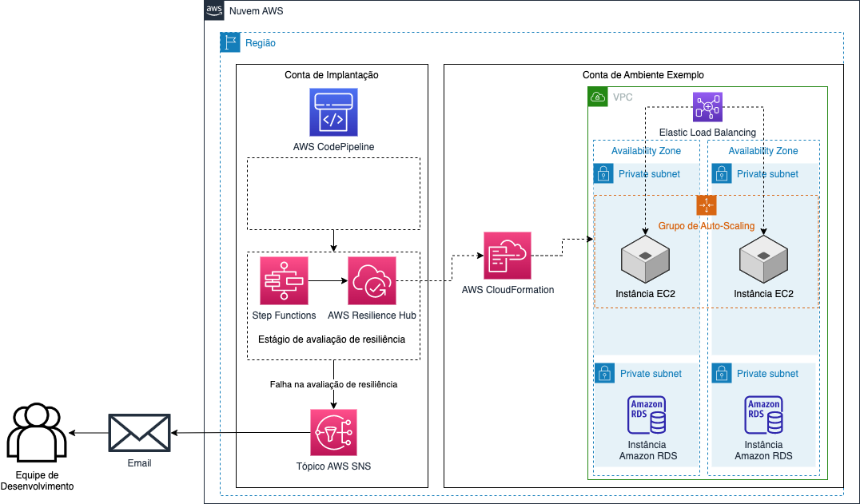Click the Grupo de Auto-Scaling label
The height and width of the screenshot is (504, 860).
707,226
